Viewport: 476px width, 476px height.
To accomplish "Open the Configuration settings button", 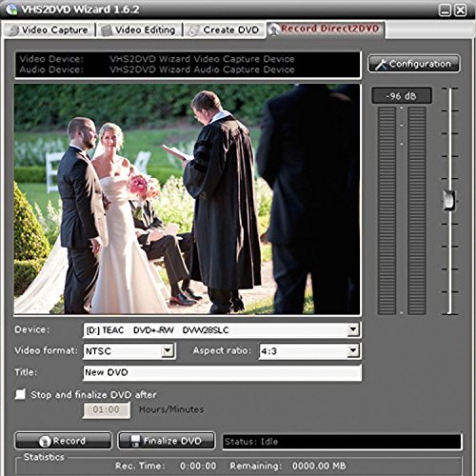I will 414,64.
